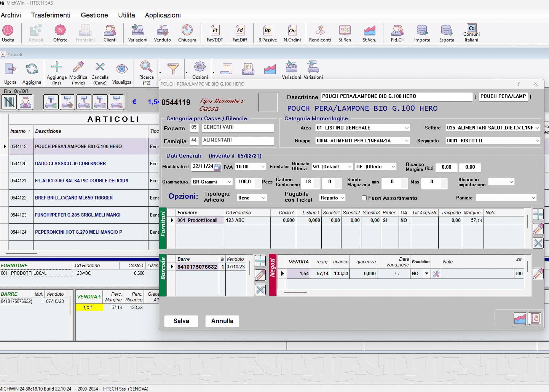Open the Tipologia Articolo Bene dropdown
The height and width of the screenshot is (392, 549).
[x=264, y=198]
